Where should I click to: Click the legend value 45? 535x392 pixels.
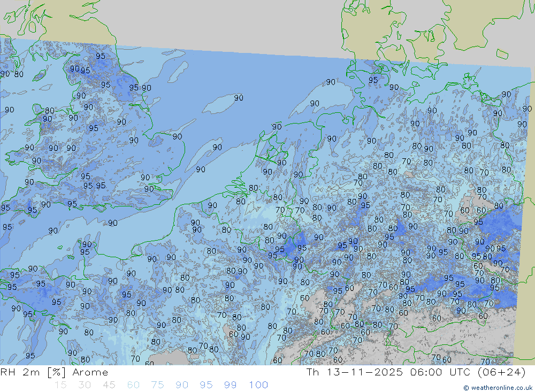tap(109, 385)
